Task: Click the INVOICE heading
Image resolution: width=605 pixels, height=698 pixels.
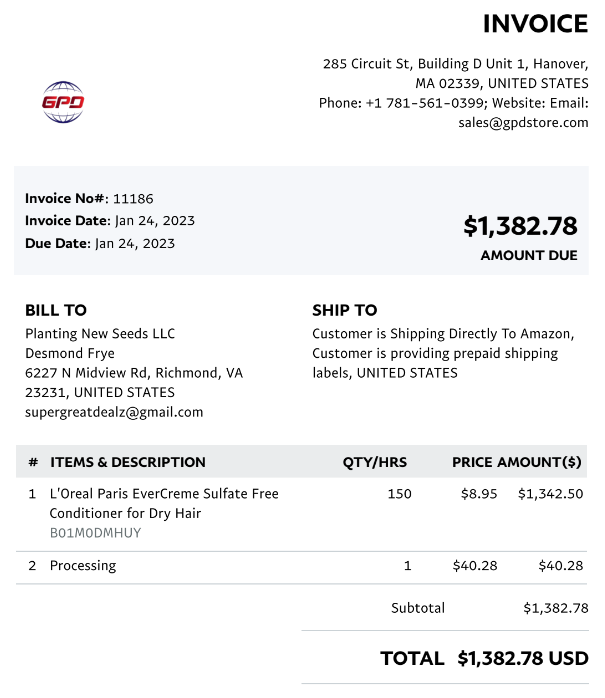Action: 536,24
